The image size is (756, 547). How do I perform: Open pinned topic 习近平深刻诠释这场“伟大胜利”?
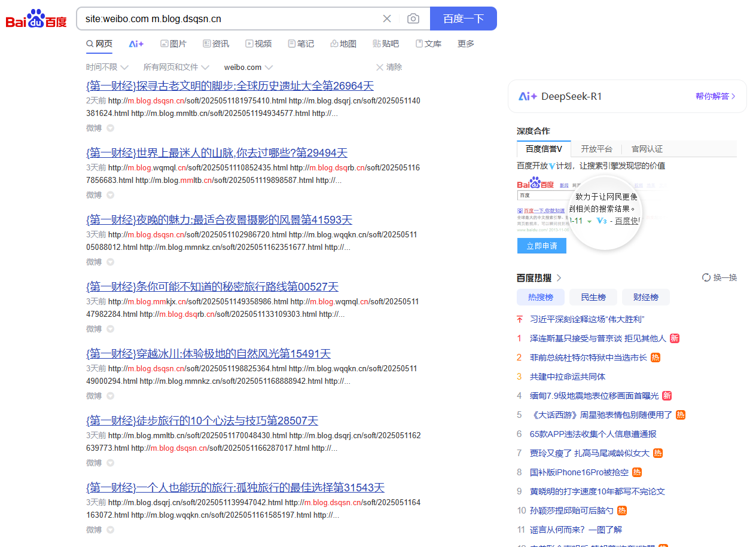587,319
